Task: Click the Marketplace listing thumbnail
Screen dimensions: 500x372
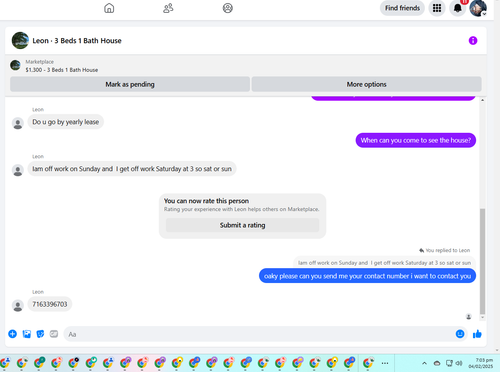Action: [x=15, y=65]
